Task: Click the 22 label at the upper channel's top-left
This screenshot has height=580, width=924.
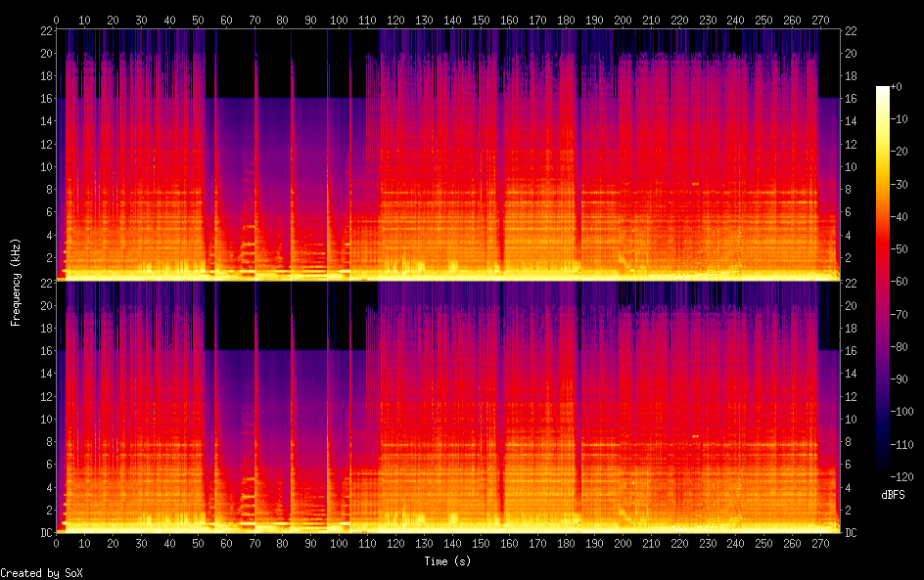Action: tap(46, 31)
